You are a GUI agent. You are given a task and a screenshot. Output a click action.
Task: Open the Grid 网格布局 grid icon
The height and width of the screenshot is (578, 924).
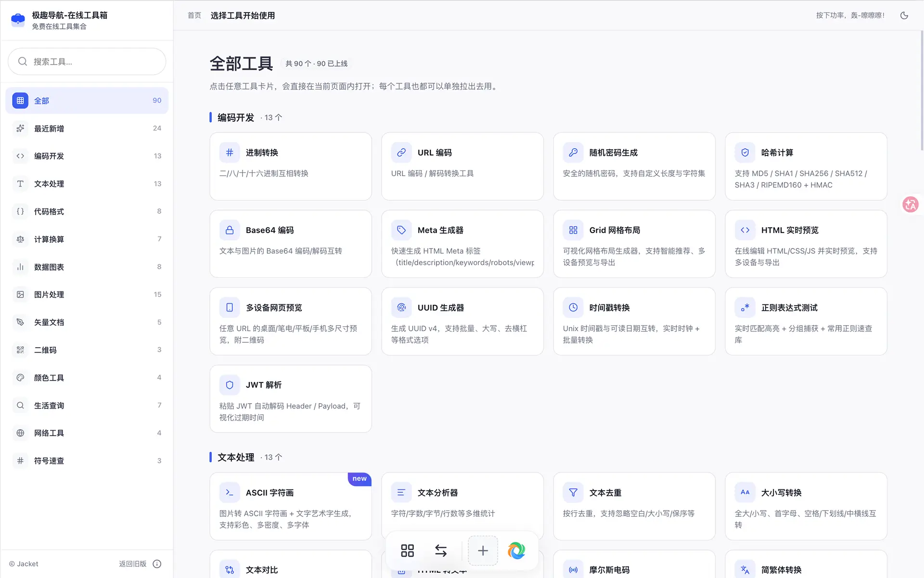tap(573, 230)
